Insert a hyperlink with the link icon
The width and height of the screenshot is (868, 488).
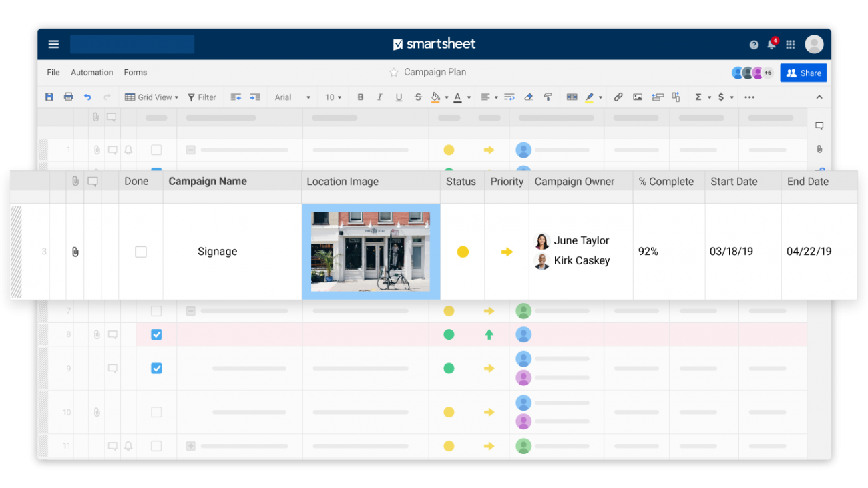click(617, 97)
